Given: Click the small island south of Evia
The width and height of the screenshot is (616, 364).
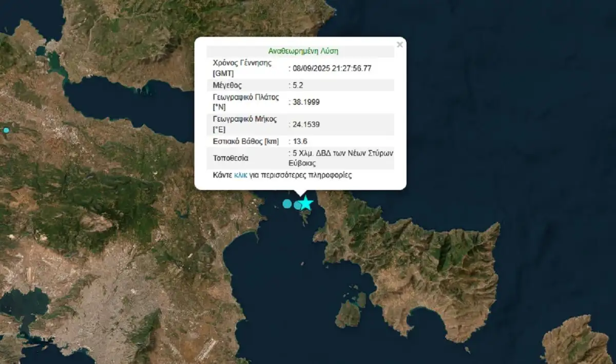Looking at the screenshot, I should pyautogui.click(x=352, y=311).
